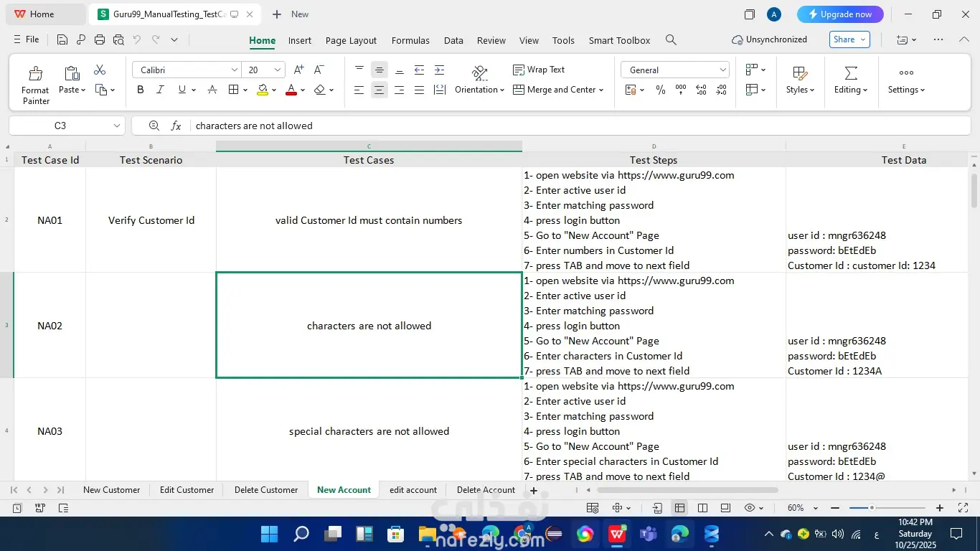Open the Formulas ribbon tab
Screen dimensions: 980x551
410,40
